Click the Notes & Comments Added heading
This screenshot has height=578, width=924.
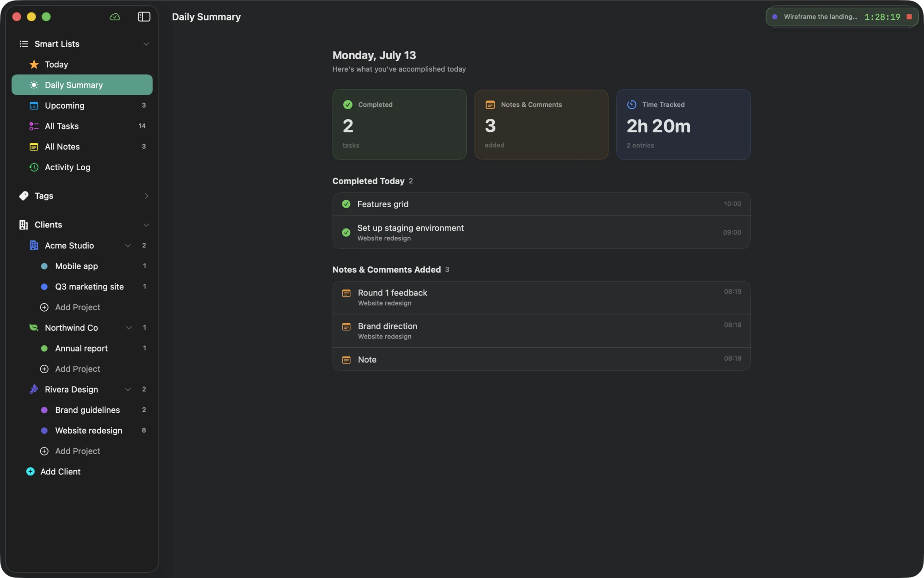pos(387,270)
